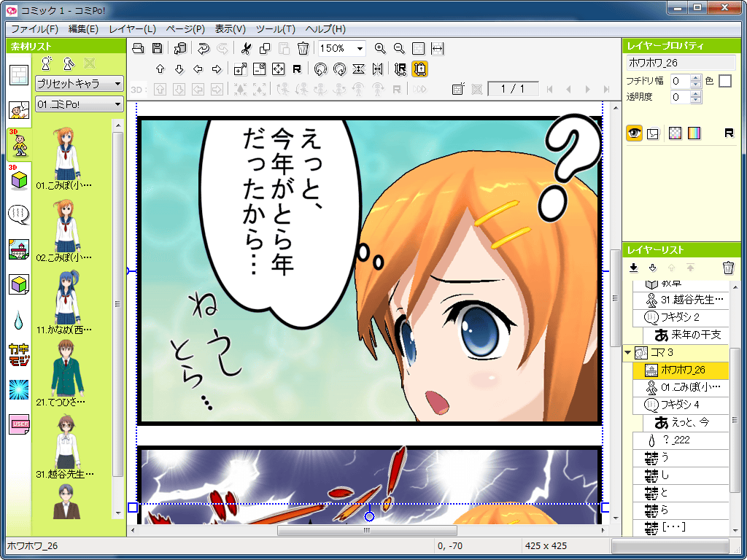
Task: Click the layer name field ホワホワ_26
Action: pyautogui.click(x=681, y=63)
